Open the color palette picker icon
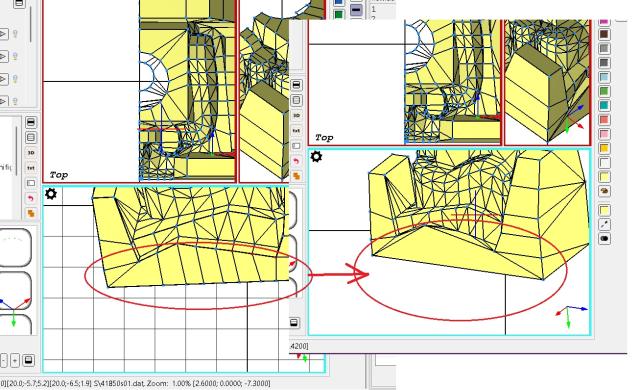The height and width of the screenshot is (390, 640). coord(604,191)
